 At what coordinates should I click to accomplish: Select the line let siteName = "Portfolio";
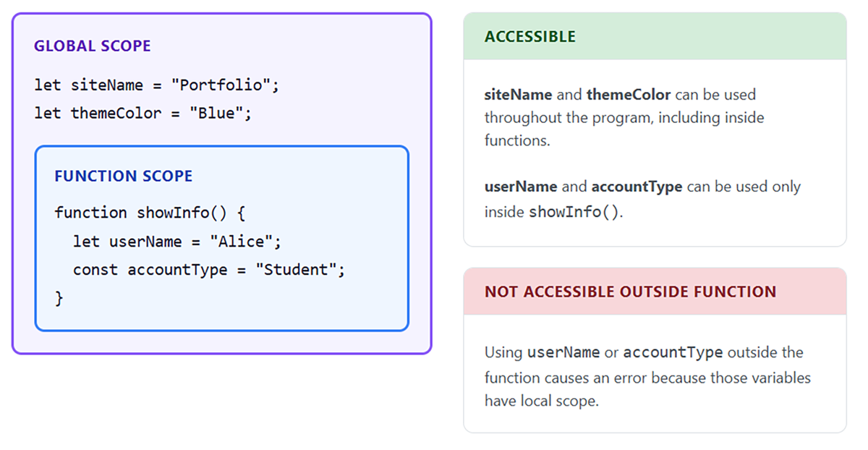[156, 85]
